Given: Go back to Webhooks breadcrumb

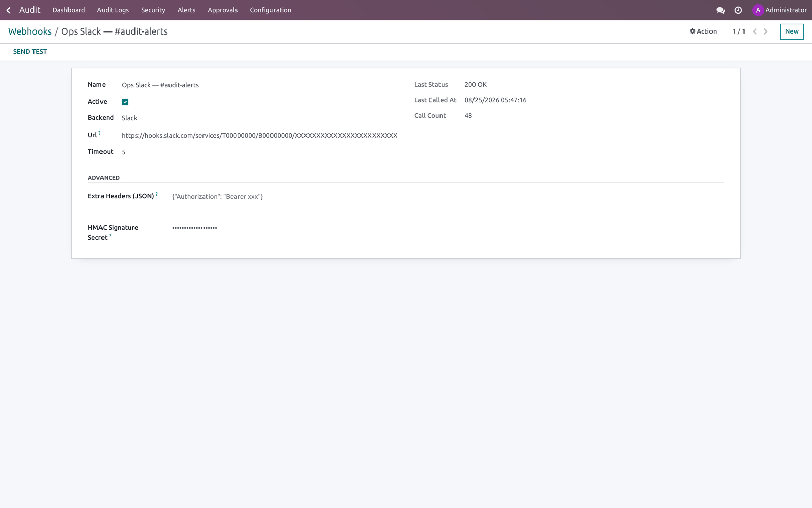Looking at the screenshot, I should [x=30, y=31].
